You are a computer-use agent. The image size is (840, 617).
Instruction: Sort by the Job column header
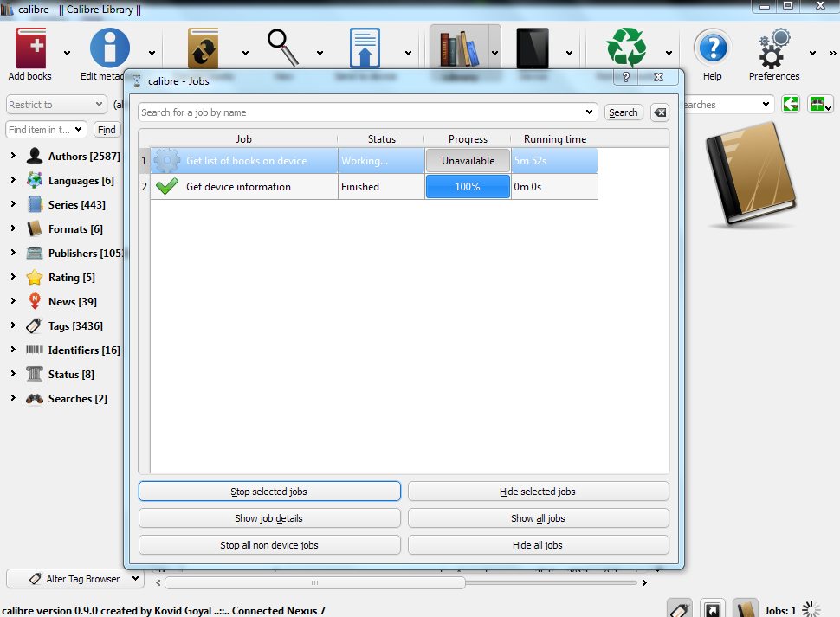243,138
